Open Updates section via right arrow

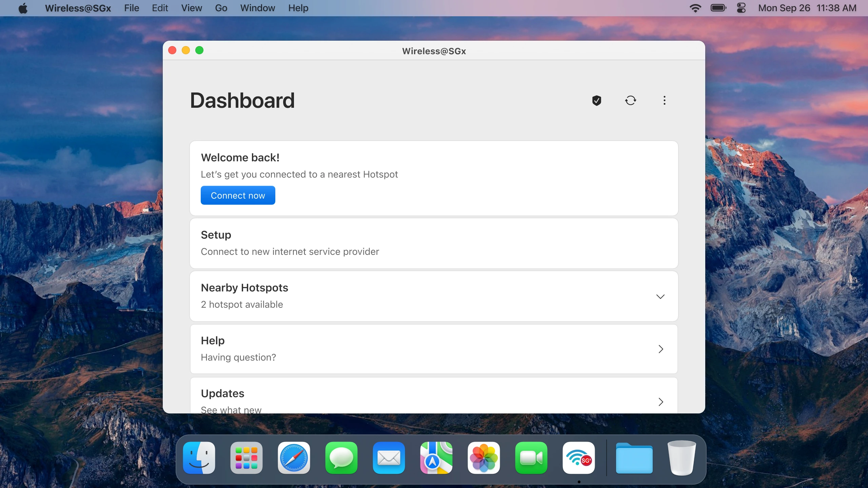point(660,402)
